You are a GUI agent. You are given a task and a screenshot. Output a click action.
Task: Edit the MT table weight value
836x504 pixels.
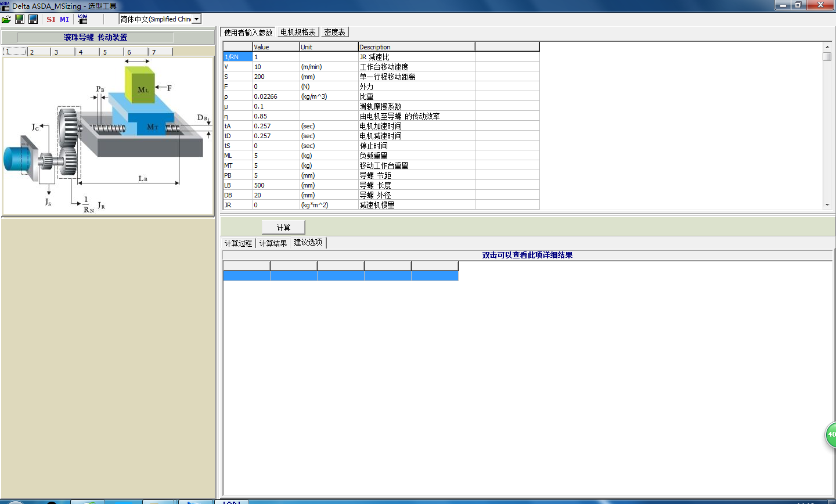click(276, 165)
